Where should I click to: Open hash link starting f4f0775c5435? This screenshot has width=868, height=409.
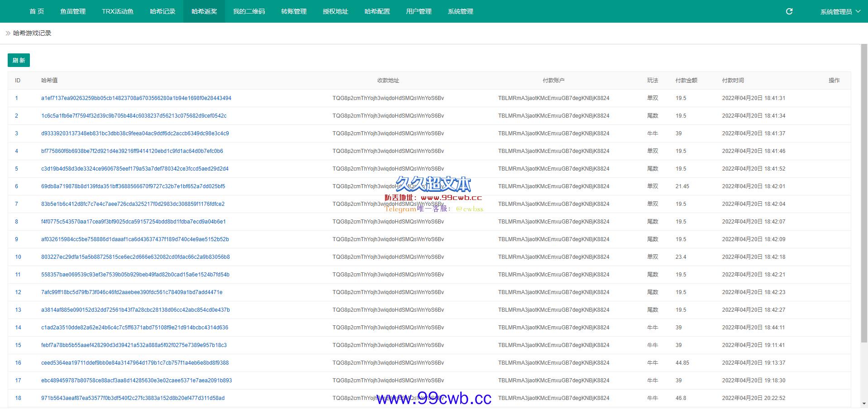tap(134, 222)
